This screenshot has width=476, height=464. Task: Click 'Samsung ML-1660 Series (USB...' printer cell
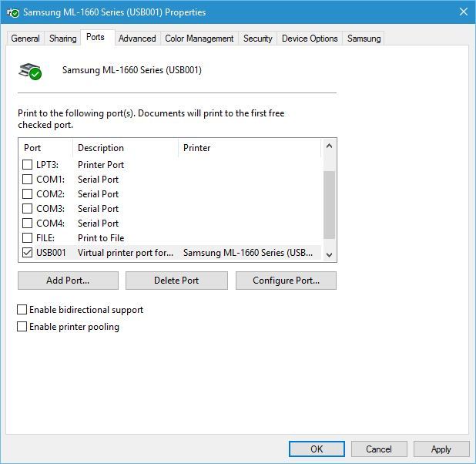point(248,253)
